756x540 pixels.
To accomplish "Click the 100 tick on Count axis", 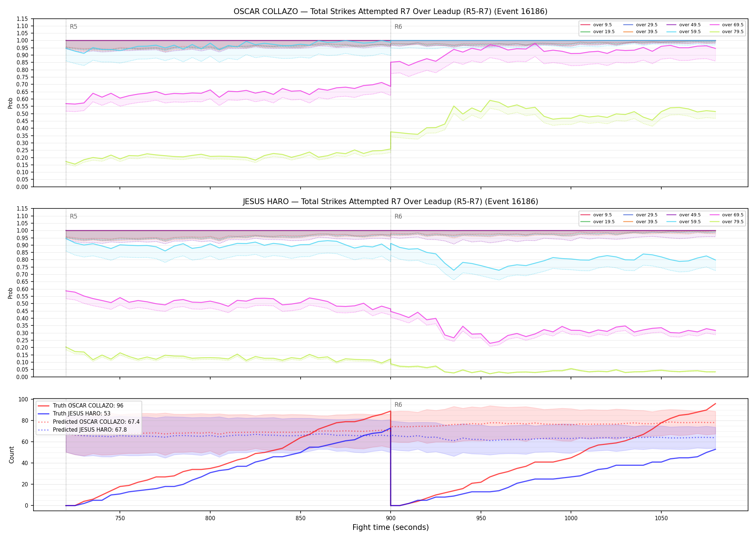I will (x=23, y=399).
